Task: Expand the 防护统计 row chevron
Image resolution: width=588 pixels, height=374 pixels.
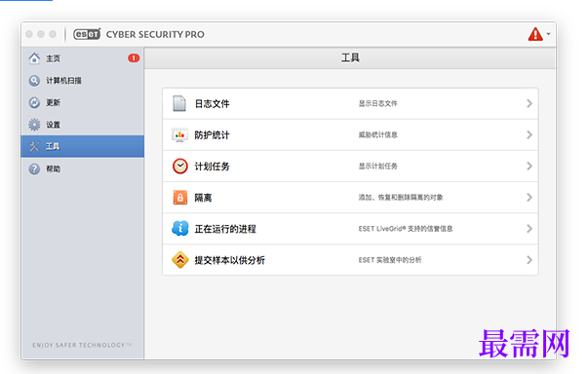Action: pos(529,134)
